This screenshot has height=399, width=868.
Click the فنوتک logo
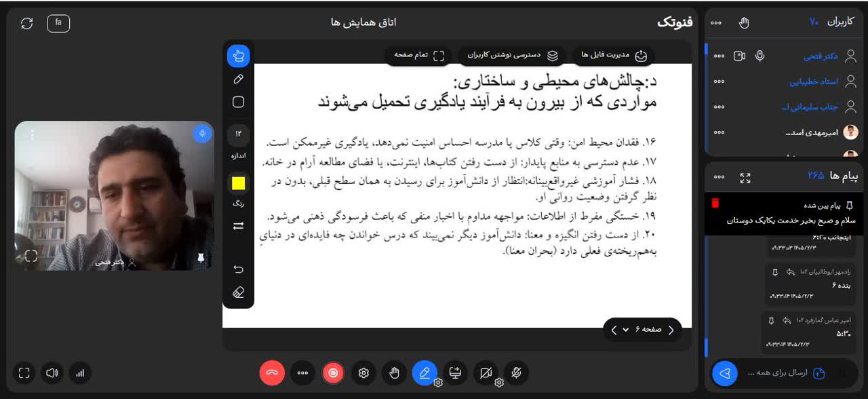pyautogui.click(x=675, y=22)
